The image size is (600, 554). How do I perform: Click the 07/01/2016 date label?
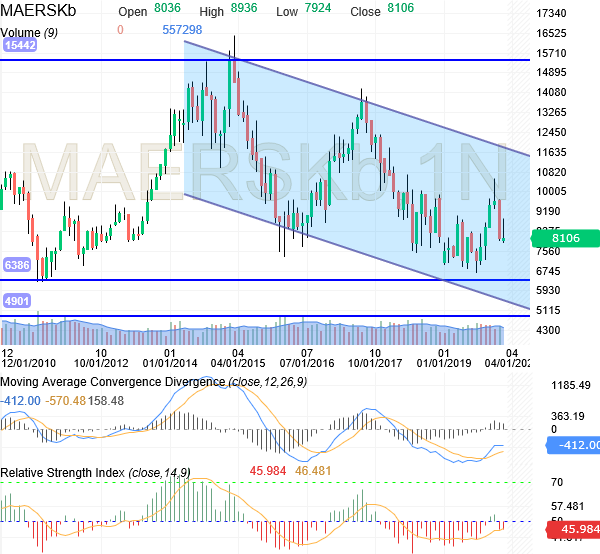[307, 363]
